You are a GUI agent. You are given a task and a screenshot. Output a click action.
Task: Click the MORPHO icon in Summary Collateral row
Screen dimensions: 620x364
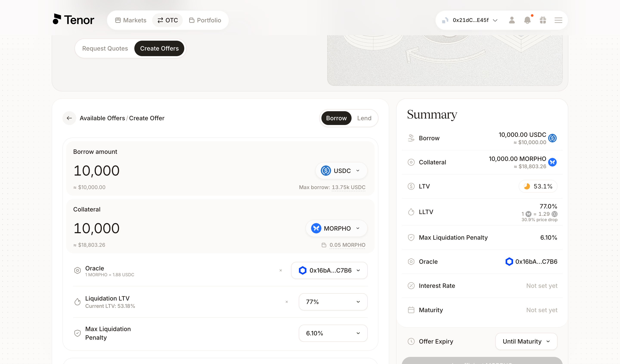[552, 162]
